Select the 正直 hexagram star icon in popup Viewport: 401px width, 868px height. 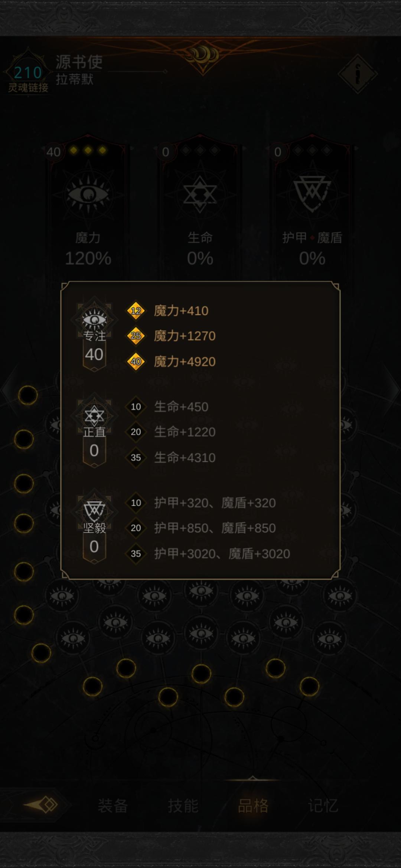pos(94,415)
